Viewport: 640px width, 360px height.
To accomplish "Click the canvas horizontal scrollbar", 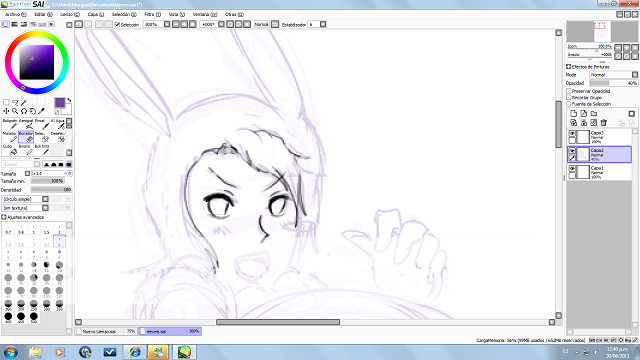I will pos(278,322).
